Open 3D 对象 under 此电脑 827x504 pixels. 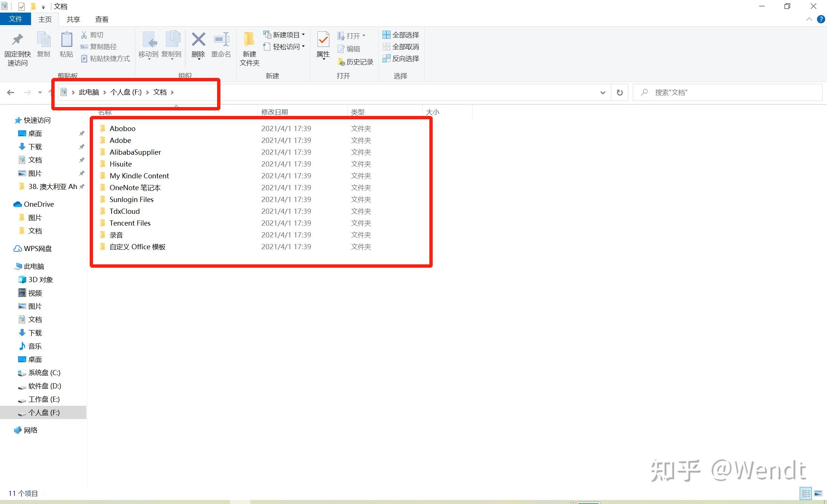pos(41,280)
